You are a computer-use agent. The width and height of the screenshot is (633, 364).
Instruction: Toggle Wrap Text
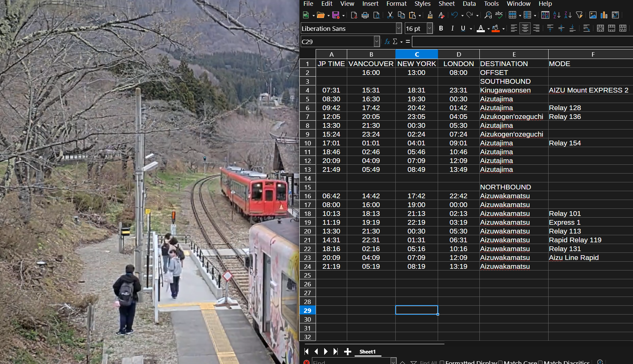point(587,28)
